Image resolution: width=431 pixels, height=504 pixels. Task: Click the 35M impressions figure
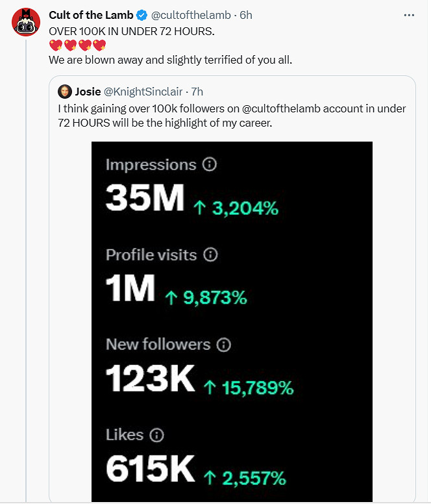coord(145,199)
